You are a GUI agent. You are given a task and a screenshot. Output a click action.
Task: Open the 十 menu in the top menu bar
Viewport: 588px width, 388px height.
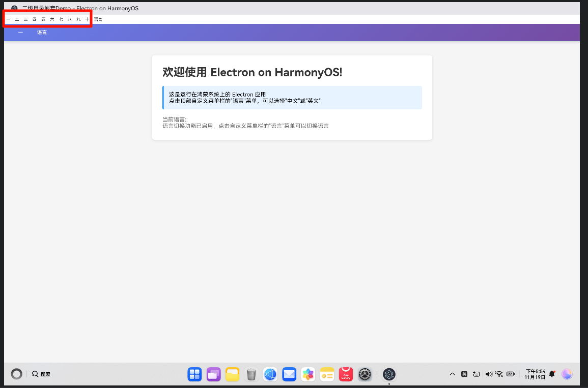pyautogui.click(x=87, y=19)
